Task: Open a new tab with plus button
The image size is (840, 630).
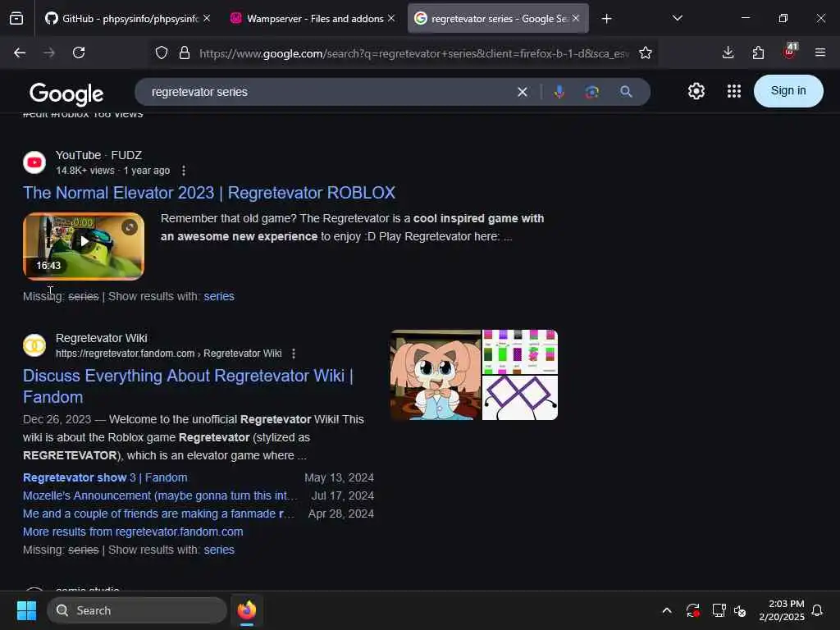Action: tap(606, 19)
